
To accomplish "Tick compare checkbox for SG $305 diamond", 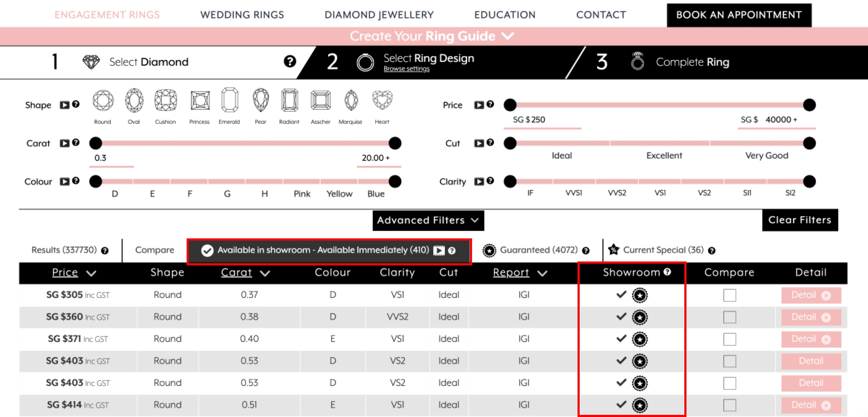I will coord(729,295).
